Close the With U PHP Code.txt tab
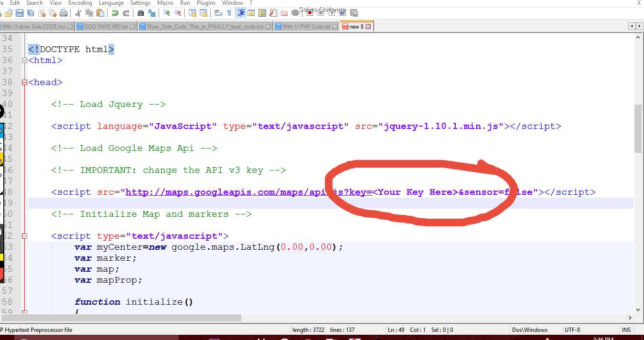The width and height of the screenshot is (644, 340). point(334,27)
